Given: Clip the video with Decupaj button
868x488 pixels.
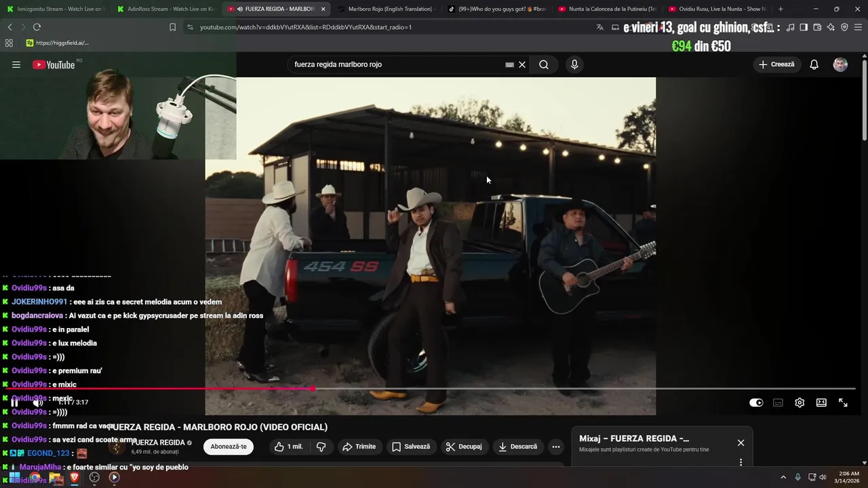Looking at the screenshot, I should (x=464, y=447).
